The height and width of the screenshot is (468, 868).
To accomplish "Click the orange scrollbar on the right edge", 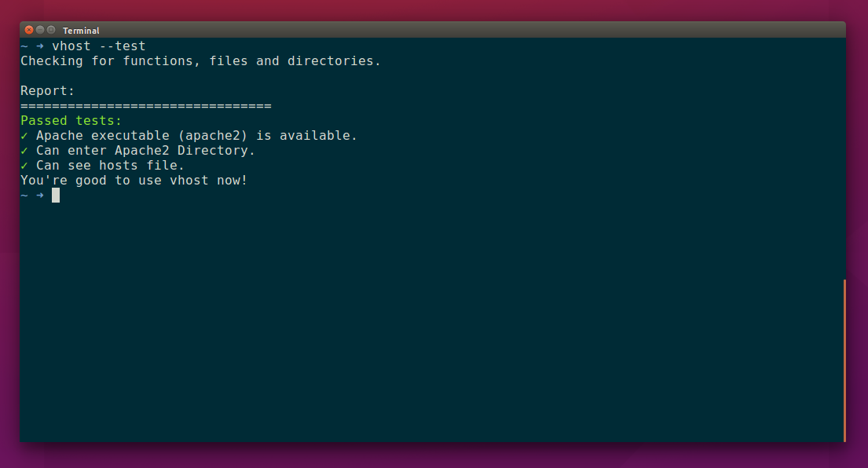I will [x=844, y=357].
